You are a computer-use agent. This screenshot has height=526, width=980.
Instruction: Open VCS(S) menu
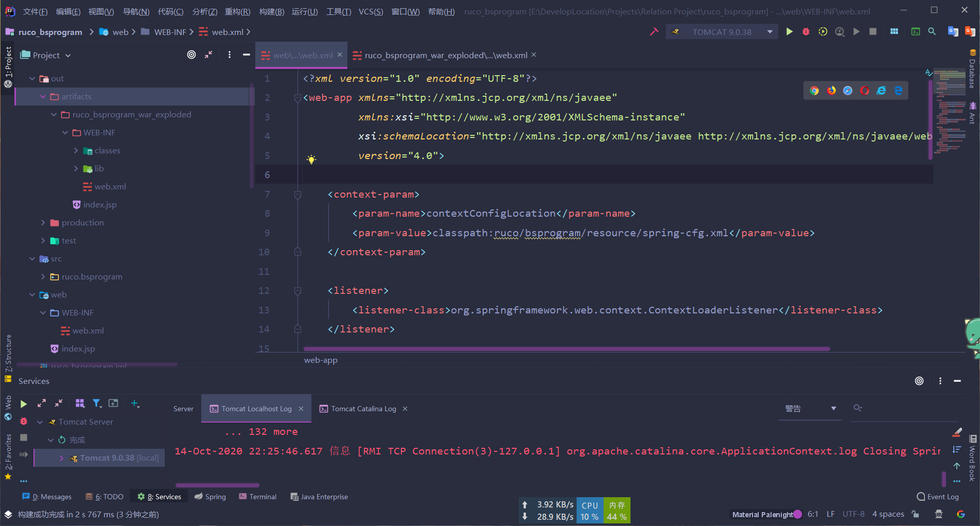tap(371, 11)
